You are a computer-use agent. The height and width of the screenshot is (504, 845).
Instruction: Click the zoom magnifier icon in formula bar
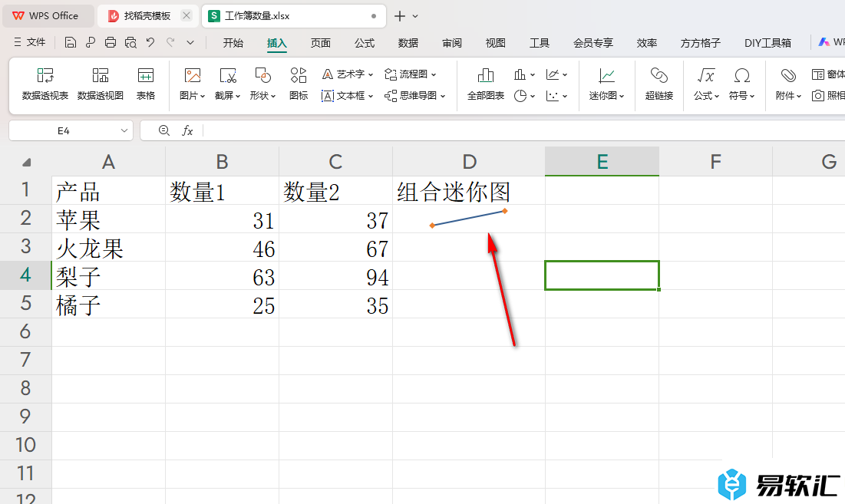164,130
